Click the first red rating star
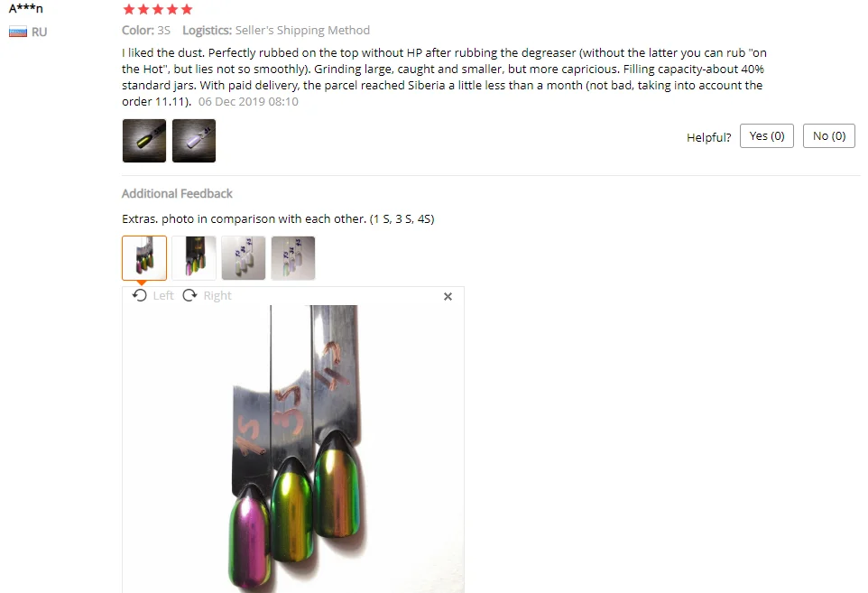 pos(129,9)
